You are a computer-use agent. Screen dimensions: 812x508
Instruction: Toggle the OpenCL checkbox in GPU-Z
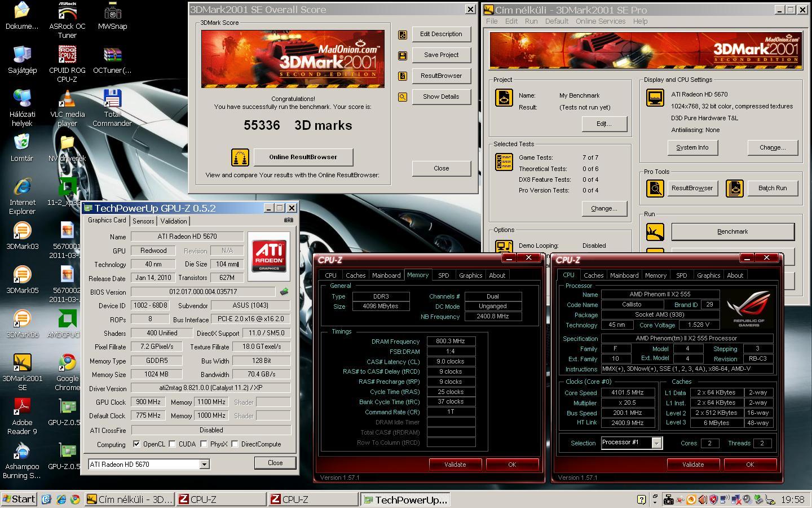[x=136, y=444]
